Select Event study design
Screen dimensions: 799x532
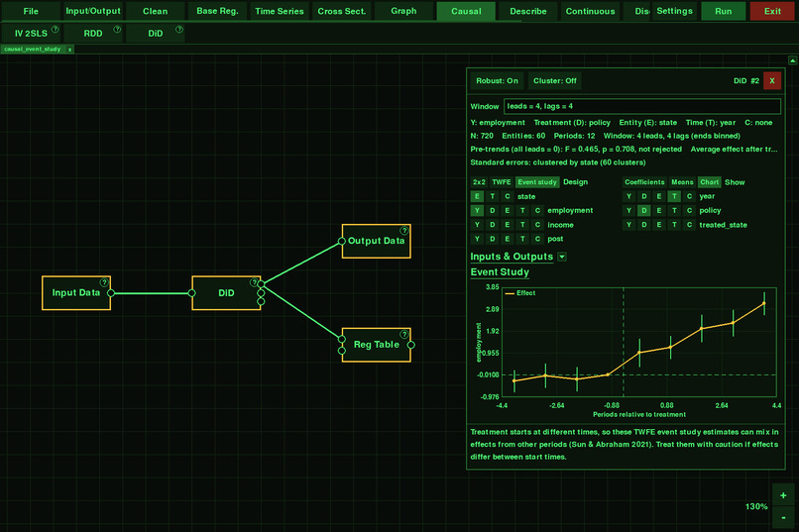tap(537, 182)
